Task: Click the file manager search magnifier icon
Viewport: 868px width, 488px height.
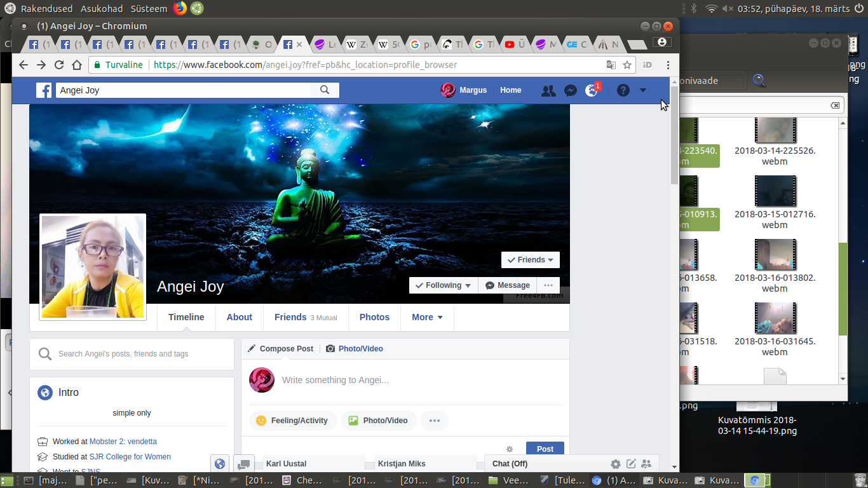Action: click(759, 81)
